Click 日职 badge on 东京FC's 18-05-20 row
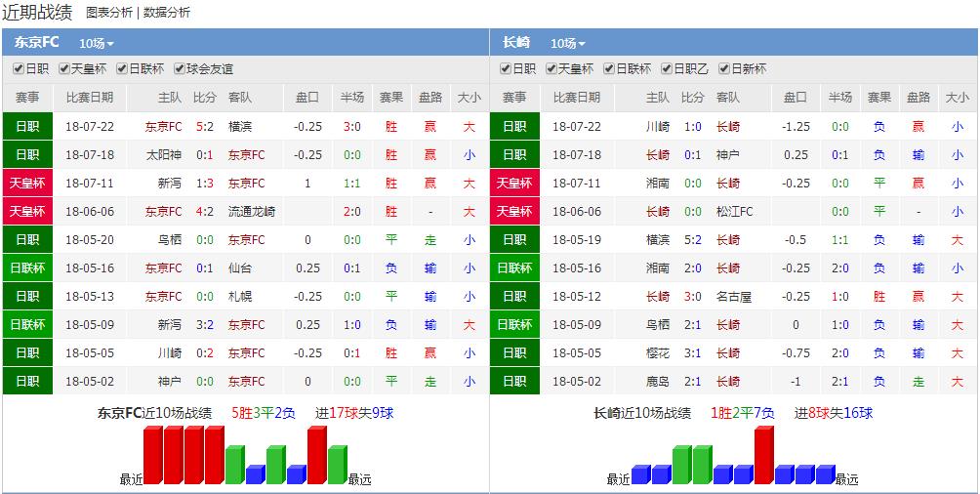980x494 pixels. pyautogui.click(x=27, y=239)
